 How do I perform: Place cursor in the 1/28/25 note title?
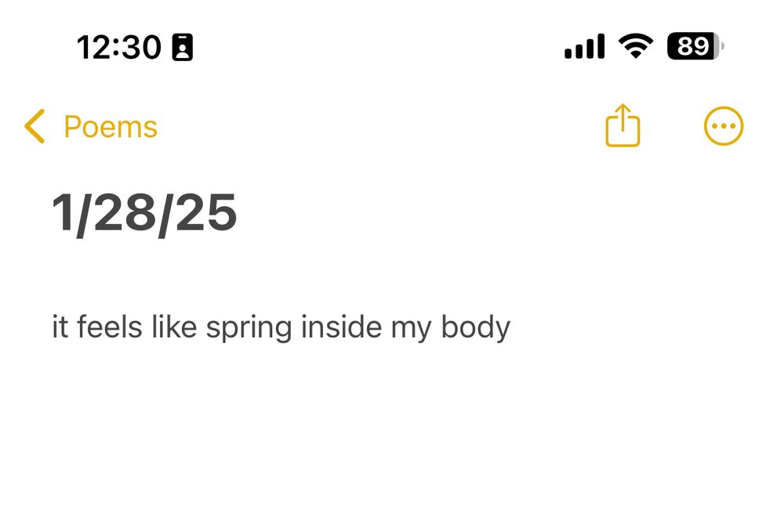pyautogui.click(x=144, y=213)
